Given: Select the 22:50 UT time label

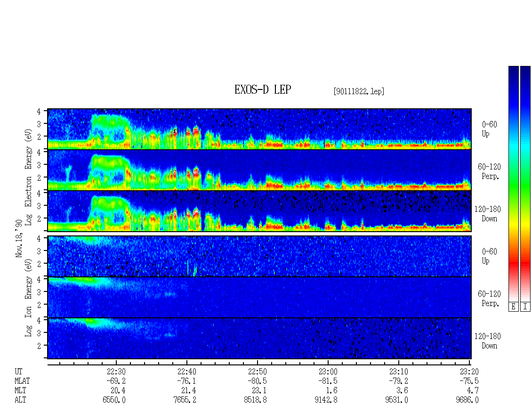Looking at the screenshot, I should tap(257, 372).
